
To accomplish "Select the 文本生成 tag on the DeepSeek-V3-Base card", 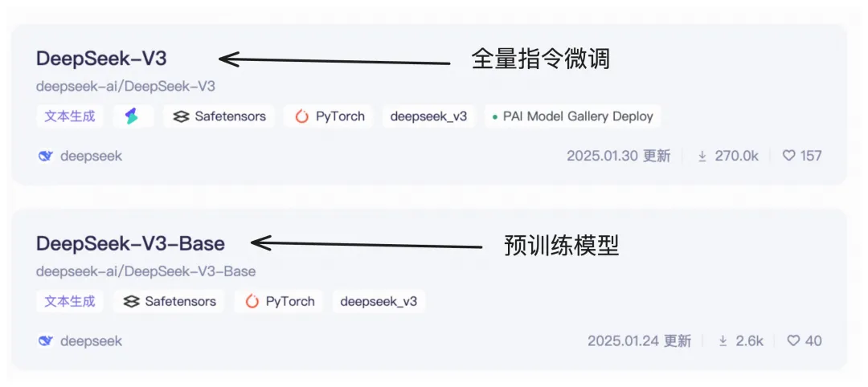I will [x=70, y=301].
